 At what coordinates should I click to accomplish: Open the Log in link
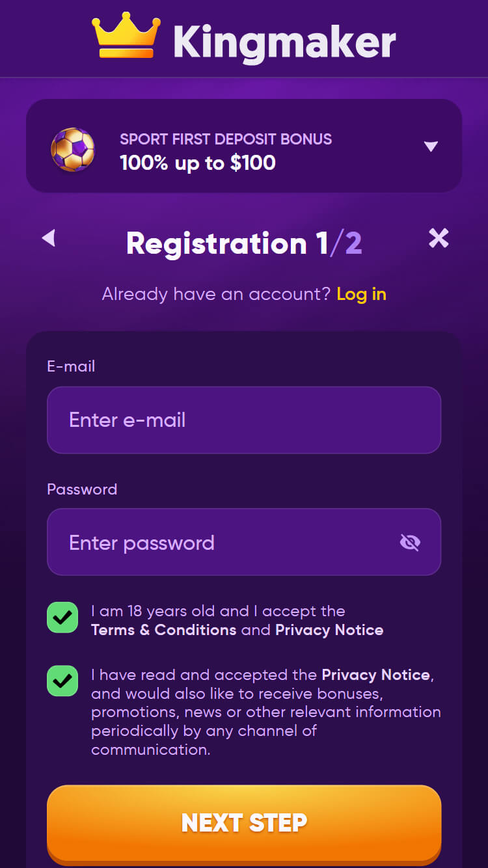point(361,294)
